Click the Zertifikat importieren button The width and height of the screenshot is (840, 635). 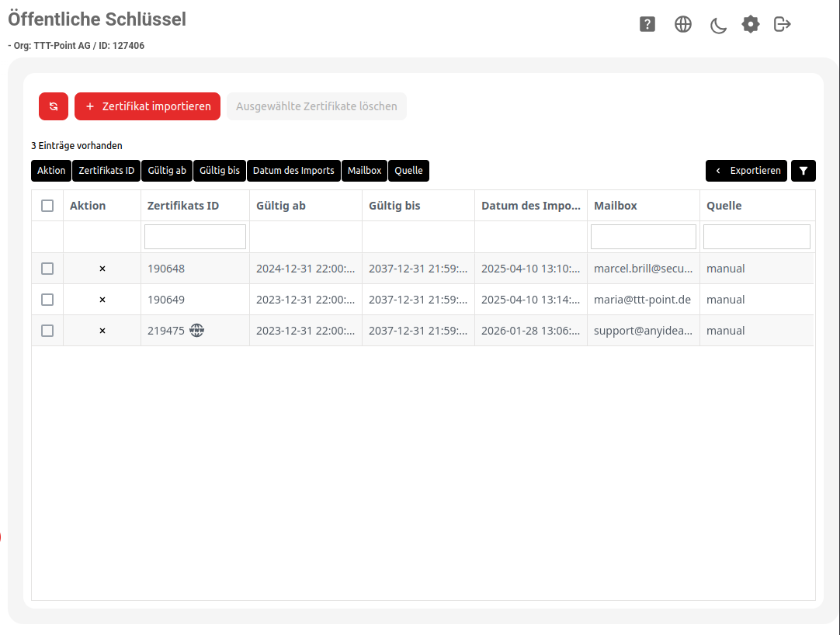(148, 106)
